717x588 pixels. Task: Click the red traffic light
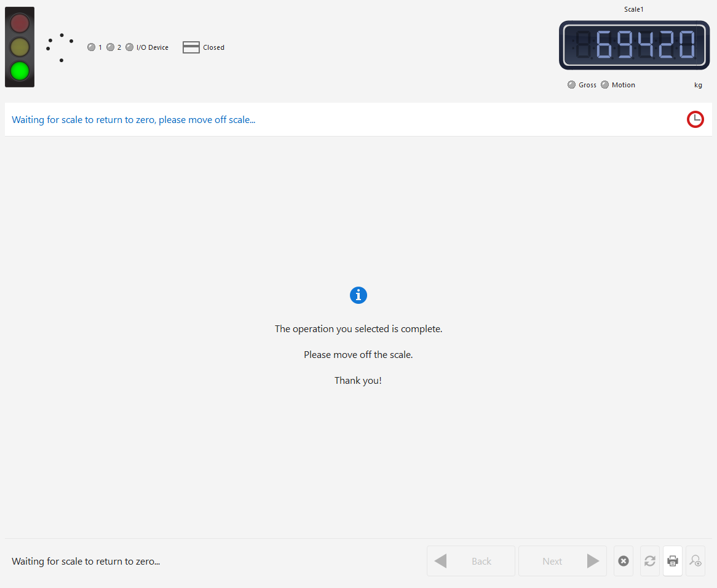click(20, 23)
